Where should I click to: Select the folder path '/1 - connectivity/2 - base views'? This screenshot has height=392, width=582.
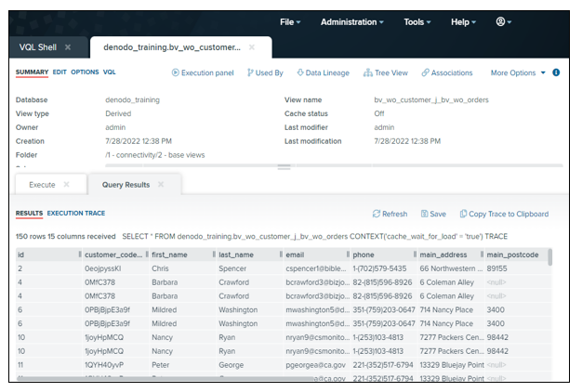coord(154,155)
